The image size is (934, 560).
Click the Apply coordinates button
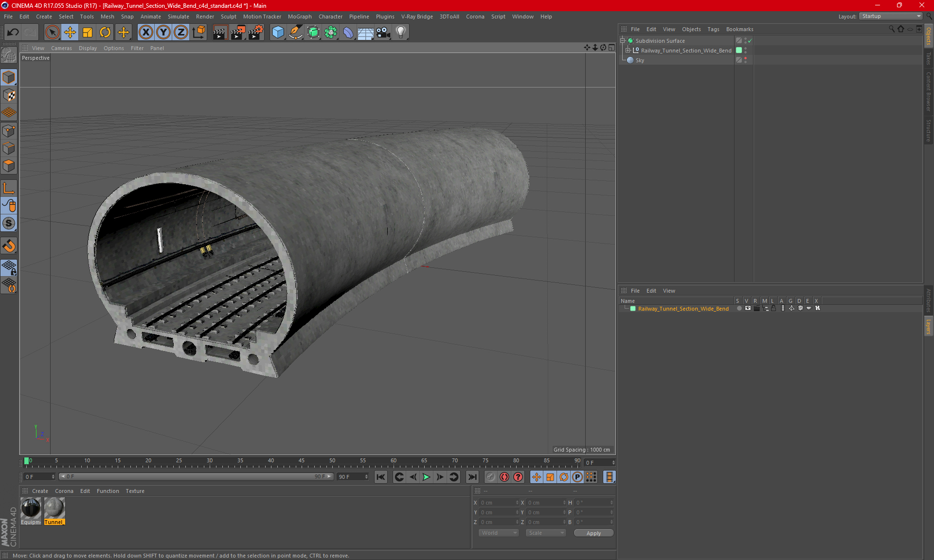coord(593,533)
